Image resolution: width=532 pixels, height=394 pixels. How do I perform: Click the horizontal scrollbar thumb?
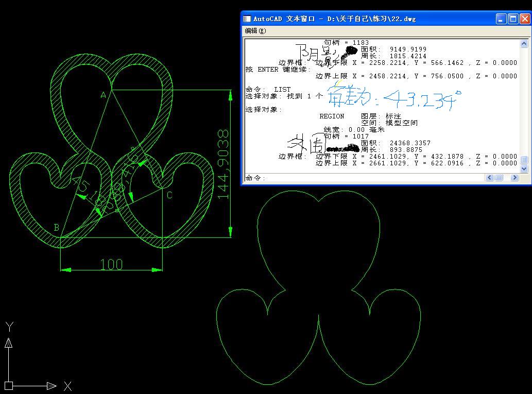coord(499,178)
